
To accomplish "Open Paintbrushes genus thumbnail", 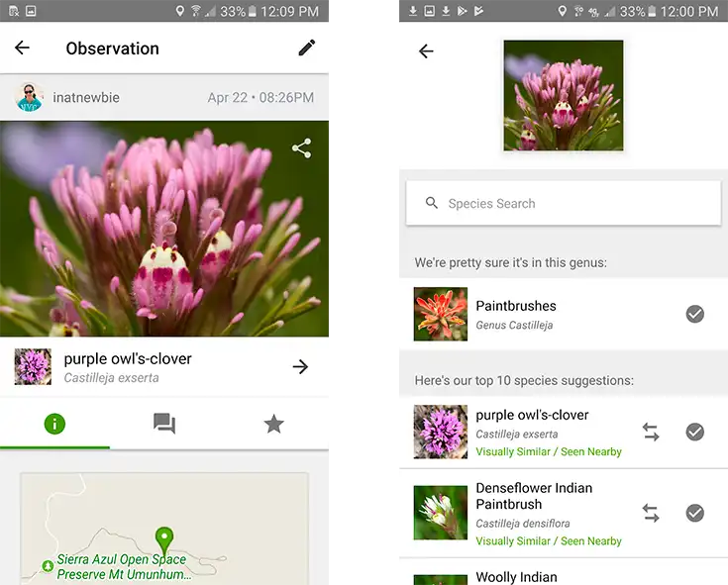I will point(441,314).
